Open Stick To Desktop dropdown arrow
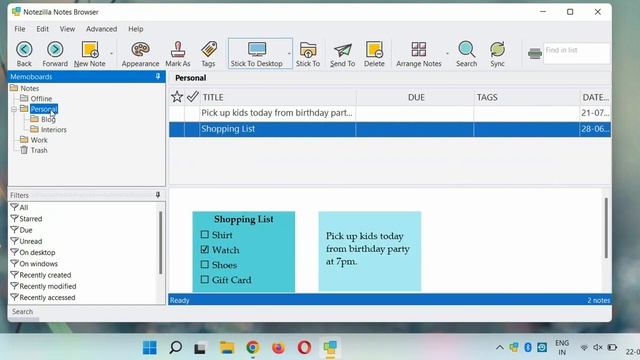 coord(289,53)
